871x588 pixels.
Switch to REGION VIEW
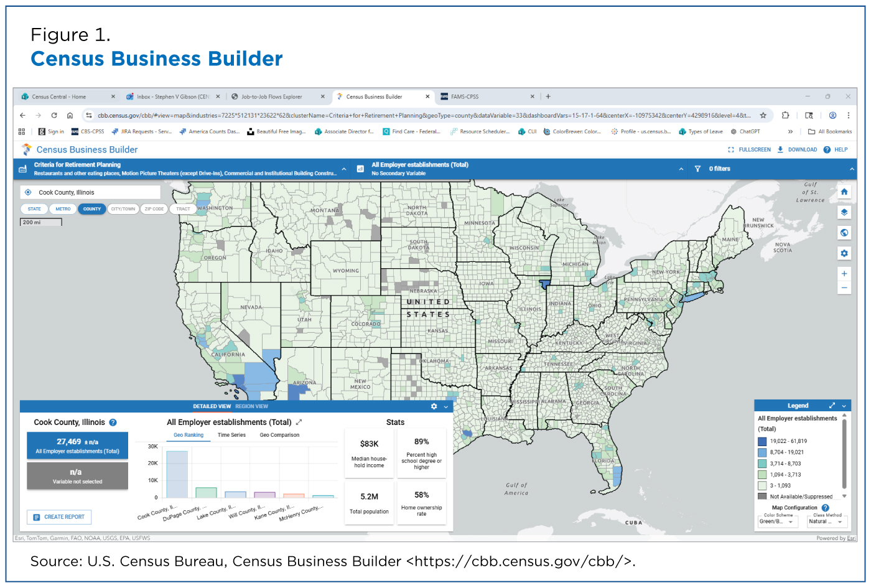[251, 406]
